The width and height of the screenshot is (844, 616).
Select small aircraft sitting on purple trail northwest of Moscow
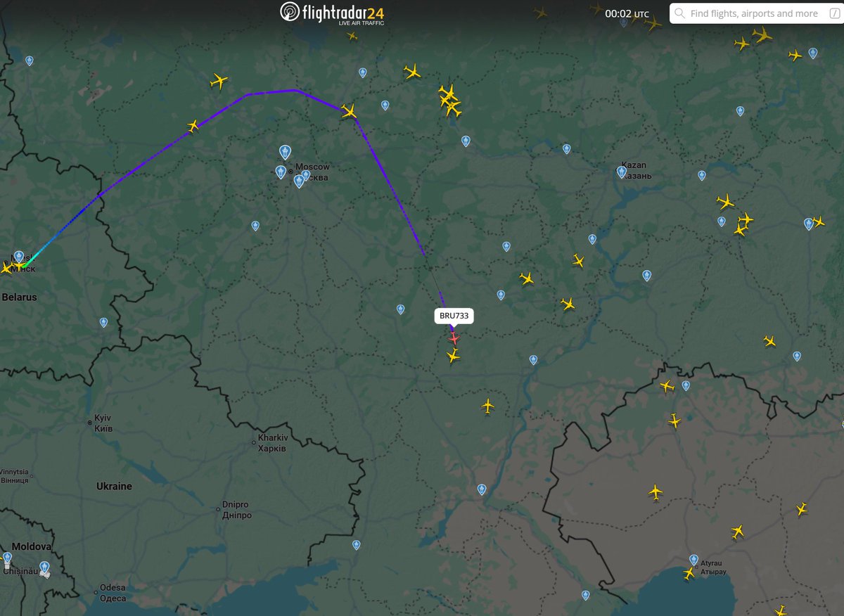point(194,126)
